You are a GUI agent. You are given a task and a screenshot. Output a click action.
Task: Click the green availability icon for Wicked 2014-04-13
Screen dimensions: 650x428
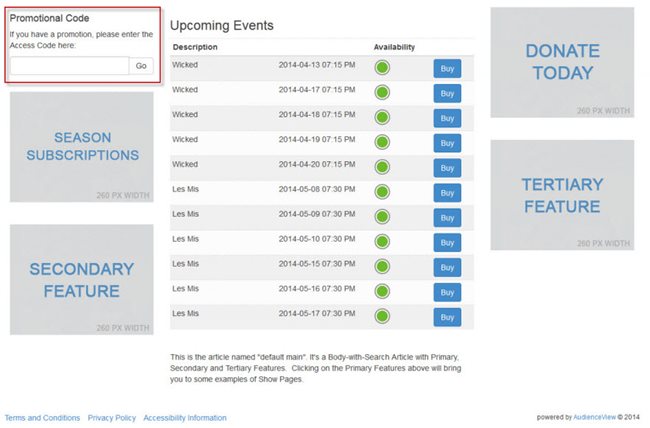(x=382, y=67)
